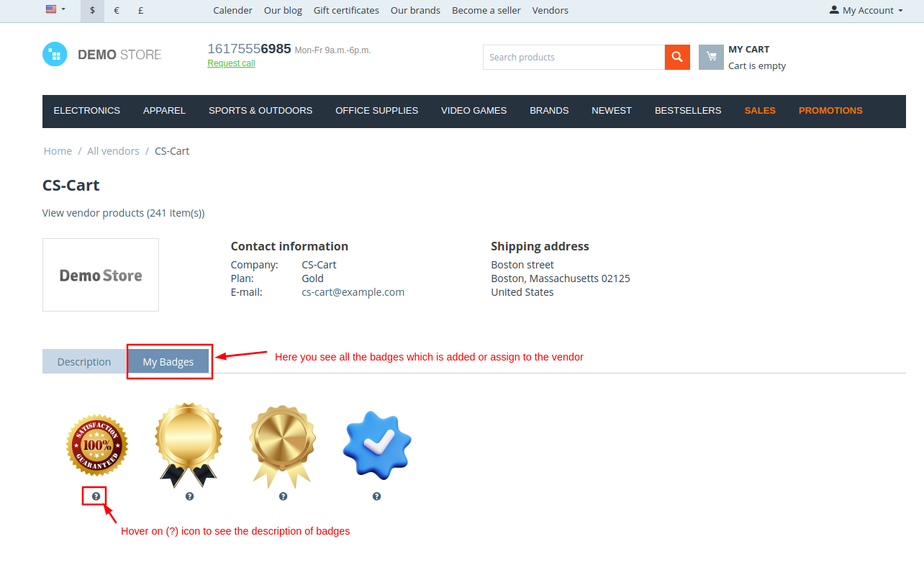Click the orange search magnifier button
Image resolution: width=924 pixels, height=562 pixels.
(x=677, y=57)
